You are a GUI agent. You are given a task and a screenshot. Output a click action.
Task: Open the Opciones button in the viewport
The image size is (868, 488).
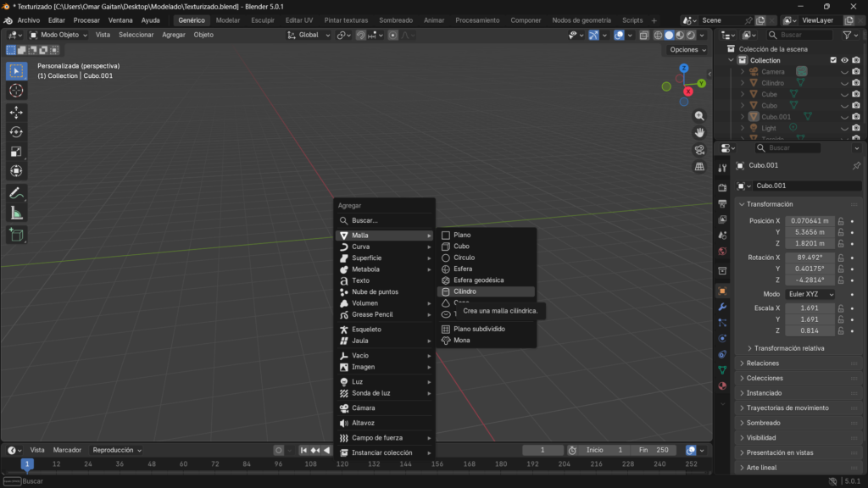(x=687, y=49)
